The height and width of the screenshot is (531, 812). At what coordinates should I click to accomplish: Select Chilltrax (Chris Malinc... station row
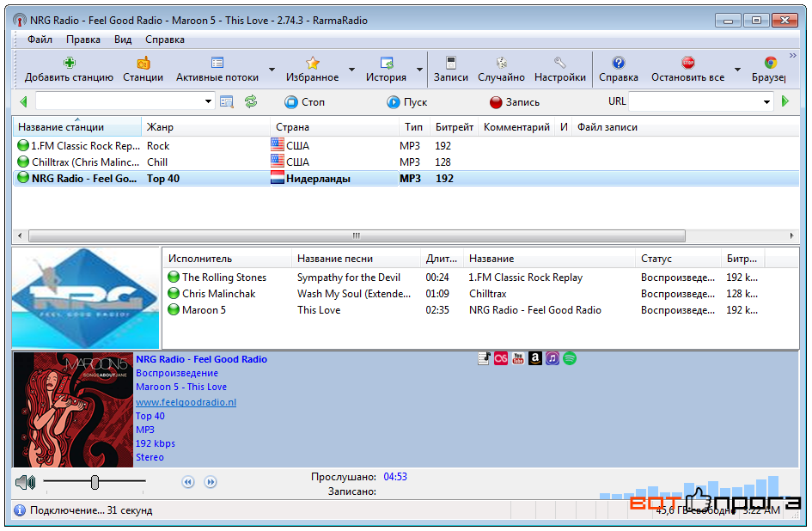tap(406, 162)
